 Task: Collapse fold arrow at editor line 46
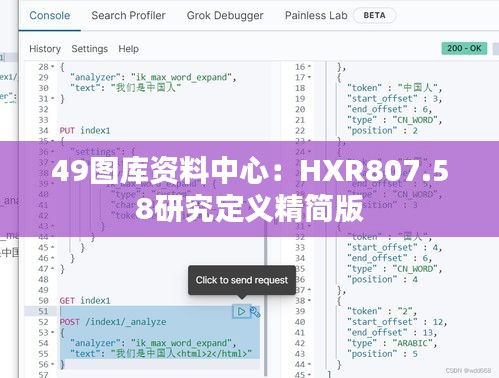tap(53, 258)
